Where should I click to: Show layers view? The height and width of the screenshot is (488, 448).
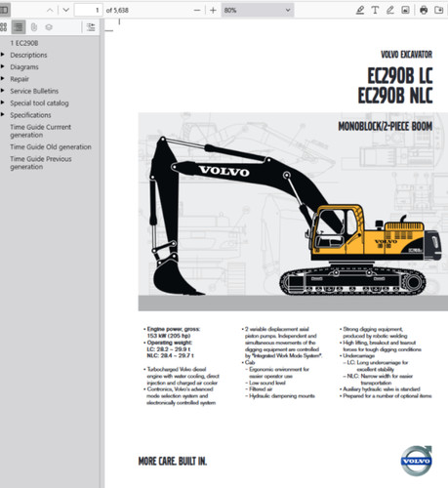[x=49, y=27]
